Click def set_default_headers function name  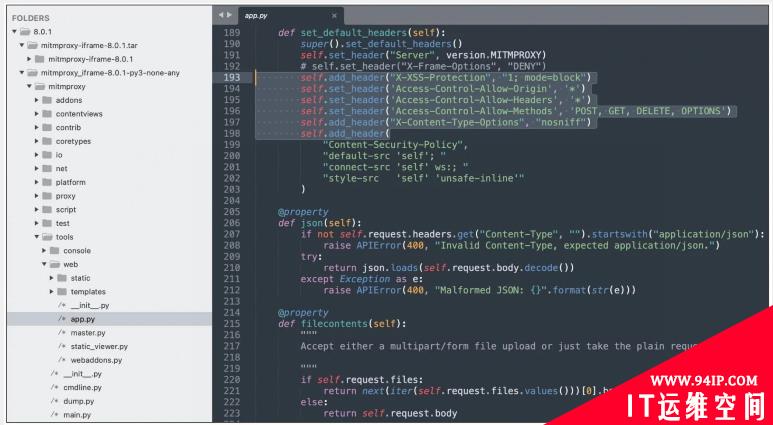tap(353, 33)
